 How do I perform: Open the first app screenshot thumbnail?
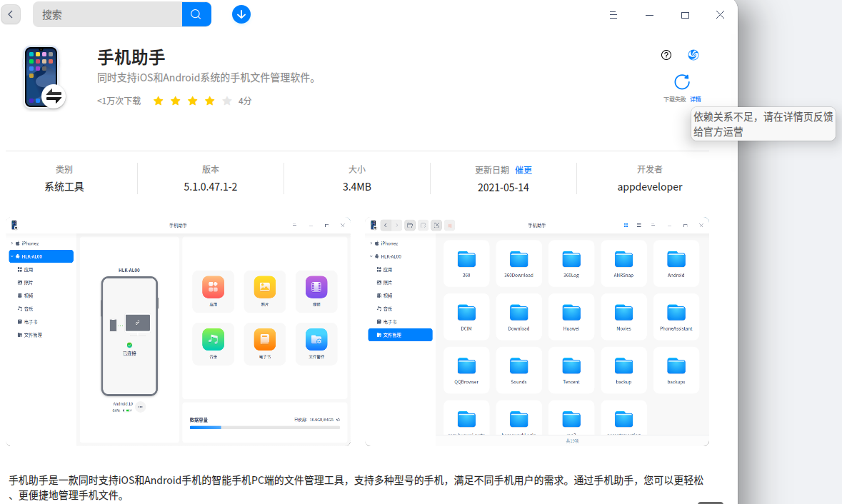pyautogui.click(x=179, y=332)
